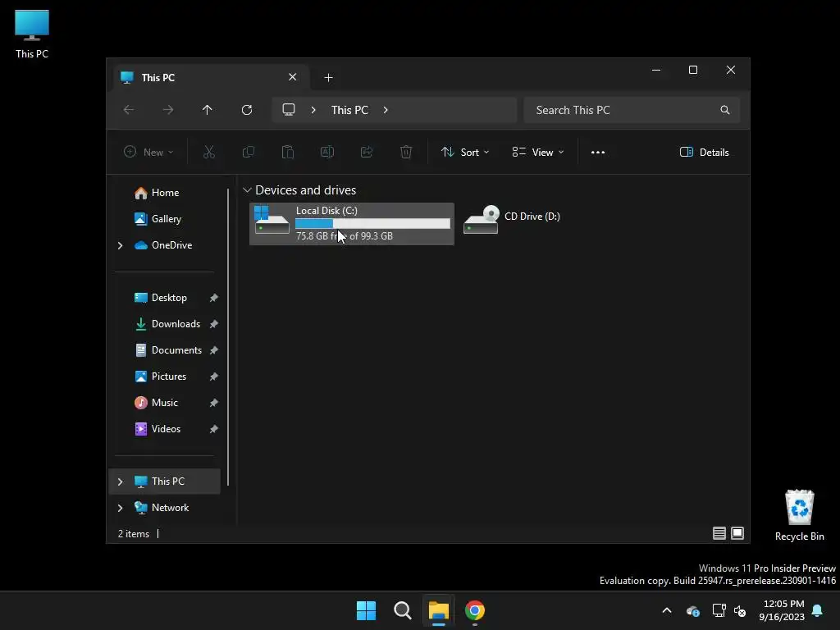Open the See more three-dots menu
The height and width of the screenshot is (630, 840).
point(598,152)
